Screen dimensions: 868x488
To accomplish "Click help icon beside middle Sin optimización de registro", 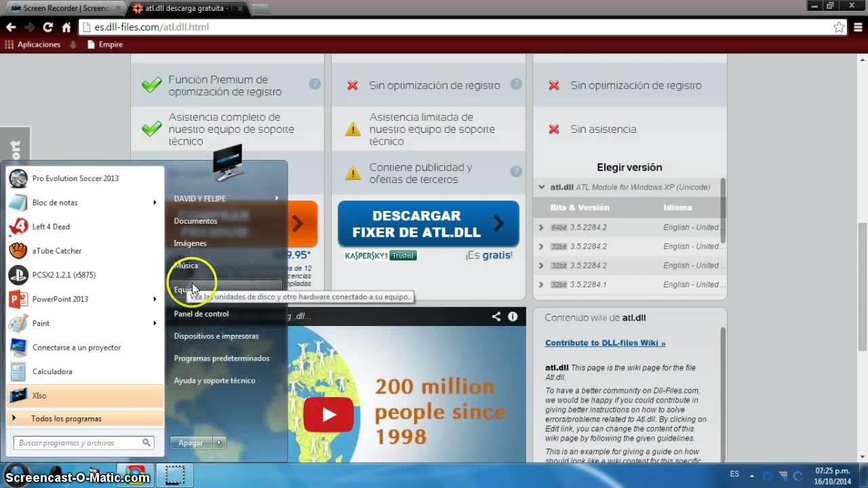I will pyautogui.click(x=516, y=84).
